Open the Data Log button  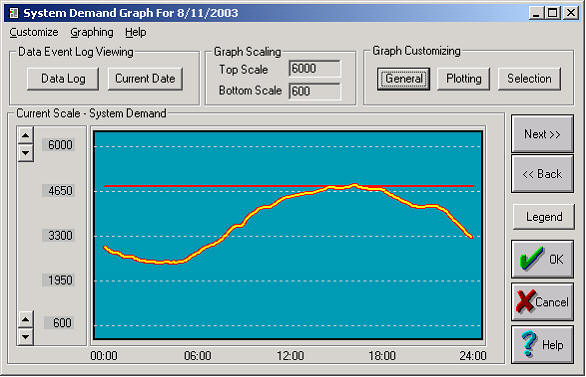(63, 78)
